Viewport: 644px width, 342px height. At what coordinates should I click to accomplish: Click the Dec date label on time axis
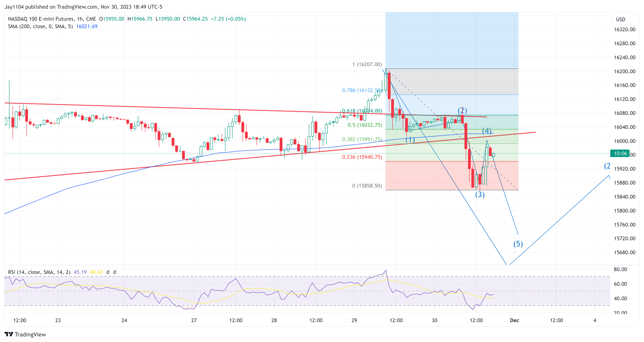514,320
